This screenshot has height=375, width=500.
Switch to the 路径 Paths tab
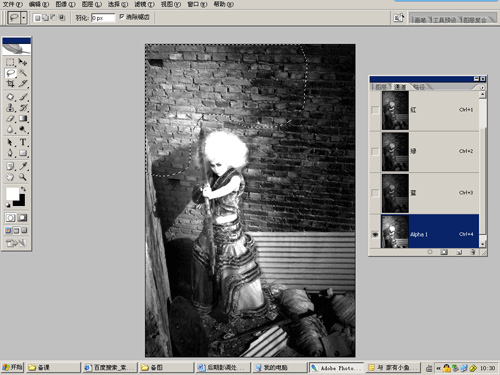tap(419, 87)
